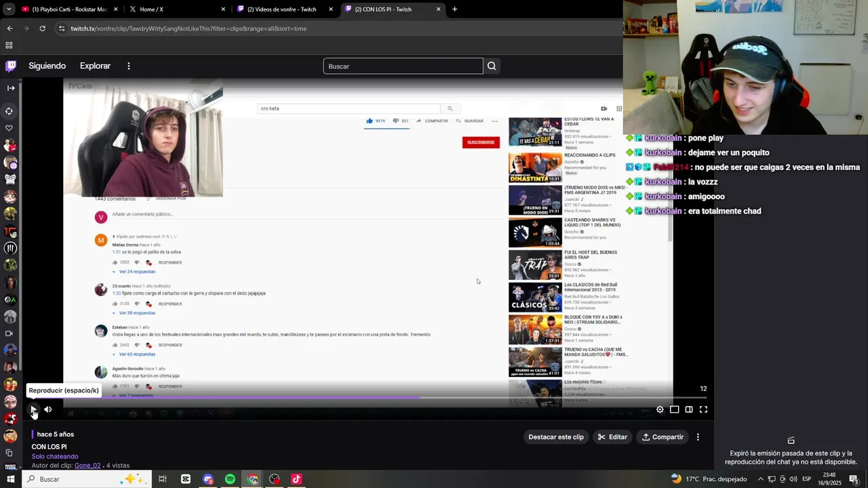Screen dimensions: 868x488
Task: Click the heart followed-channels sidebar icon
Action: click(x=9, y=128)
